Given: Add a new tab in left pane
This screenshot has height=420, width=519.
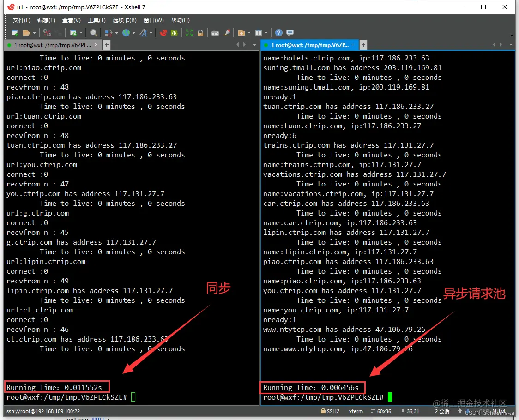Looking at the screenshot, I should [x=107, y=45].
